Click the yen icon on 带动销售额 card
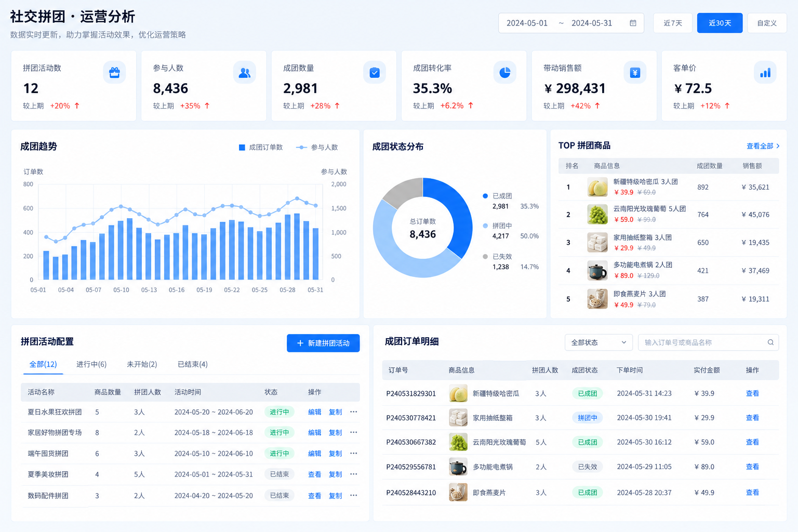The width and height of the screenshot is (798, 532). pos(635,73)
